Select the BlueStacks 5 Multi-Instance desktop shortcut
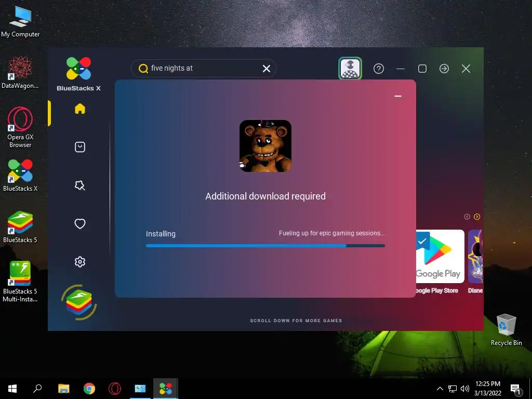This screenshot has height=399, width=532. (20, 282)
